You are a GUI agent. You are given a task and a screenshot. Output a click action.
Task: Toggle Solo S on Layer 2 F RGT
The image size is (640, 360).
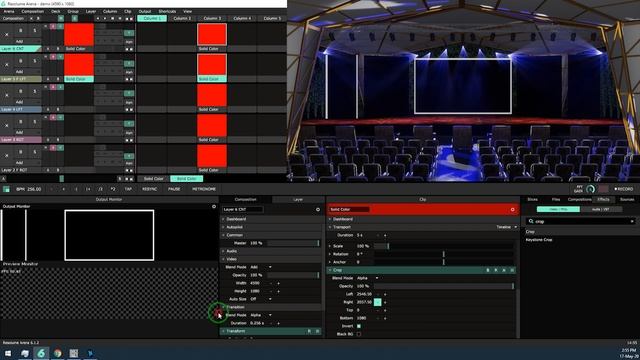pos(35,152)
